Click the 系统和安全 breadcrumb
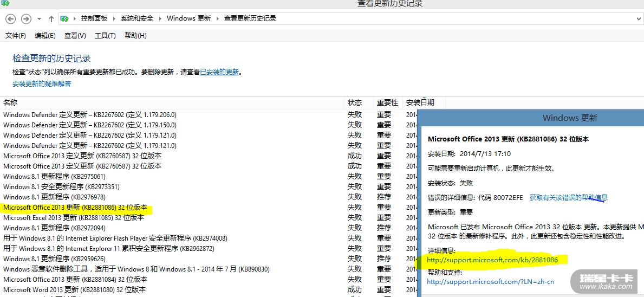This screenshot has width=644, height=297. click(x=137, y=18)
